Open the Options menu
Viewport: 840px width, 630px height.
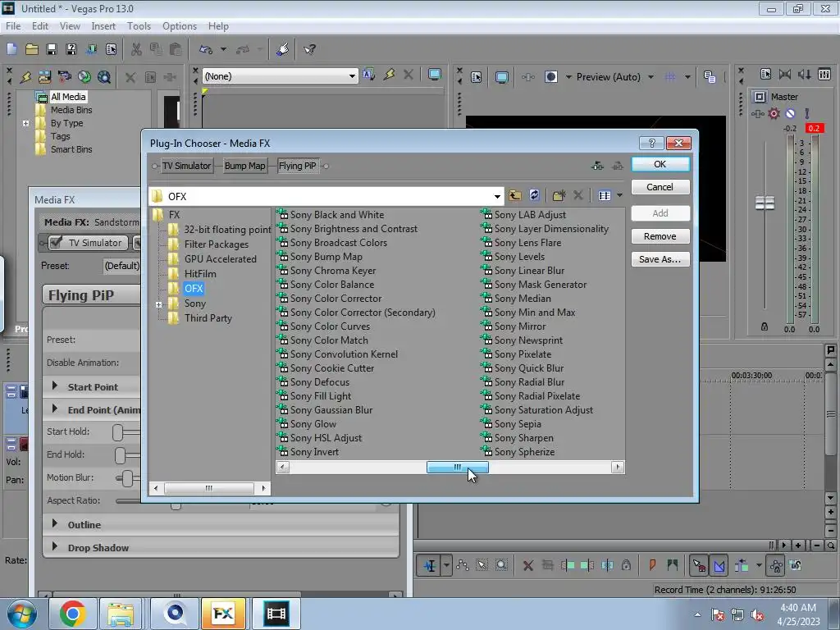(180, 25)
